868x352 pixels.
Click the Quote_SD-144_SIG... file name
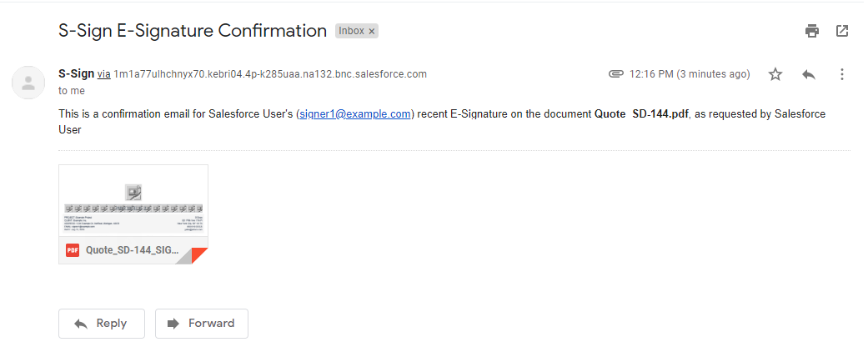(x=133, y=250)
